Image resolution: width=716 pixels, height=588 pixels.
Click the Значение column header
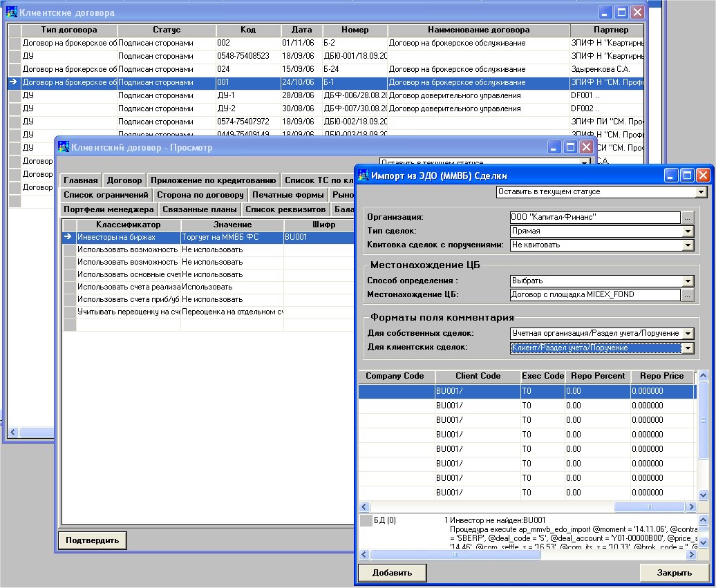point(232,225)
